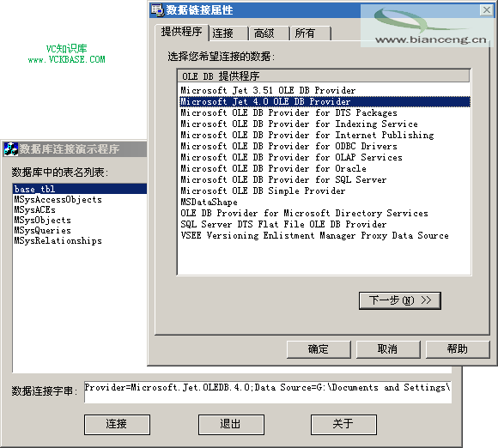Screen dimensions: 498x448
Task: Choose OLE DB Provider for Indexing Service
Action: pyautogui.click(x=324, y=124)
